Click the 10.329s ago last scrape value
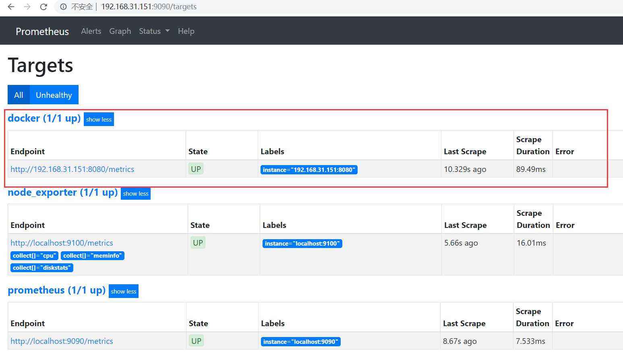Viewport: 623px width, 364px height. (465, 169)
